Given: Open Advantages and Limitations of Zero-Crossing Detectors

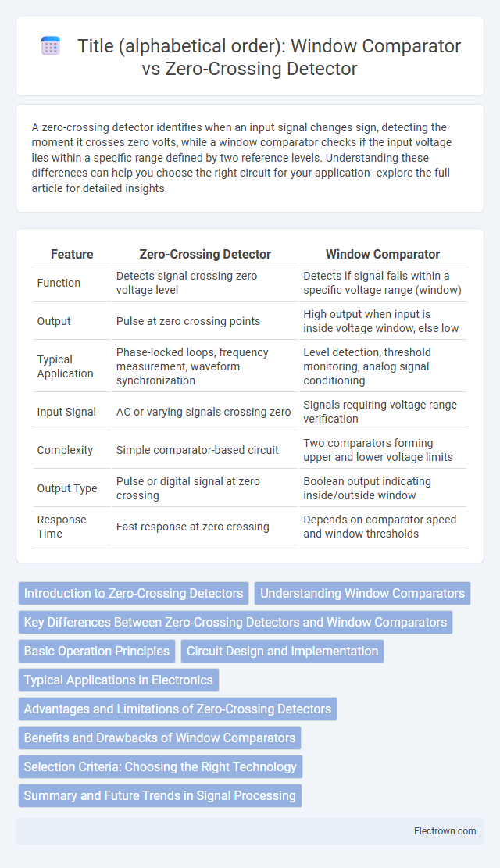Looking at the screenshot, I should pos(178,709).
